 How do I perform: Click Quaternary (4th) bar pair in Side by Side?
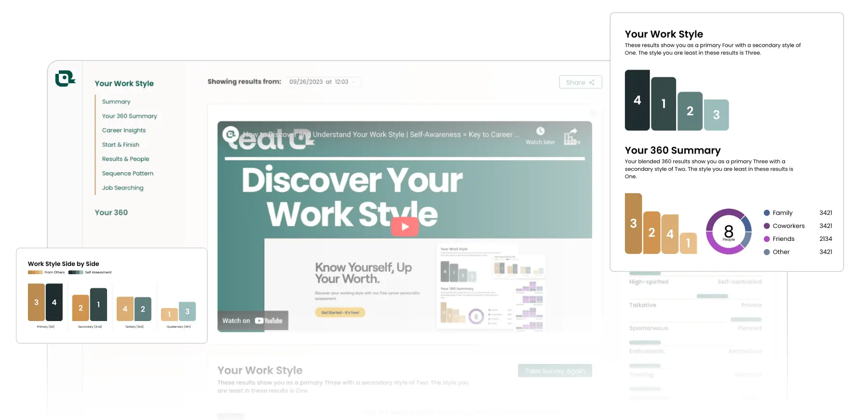point(178,311)
